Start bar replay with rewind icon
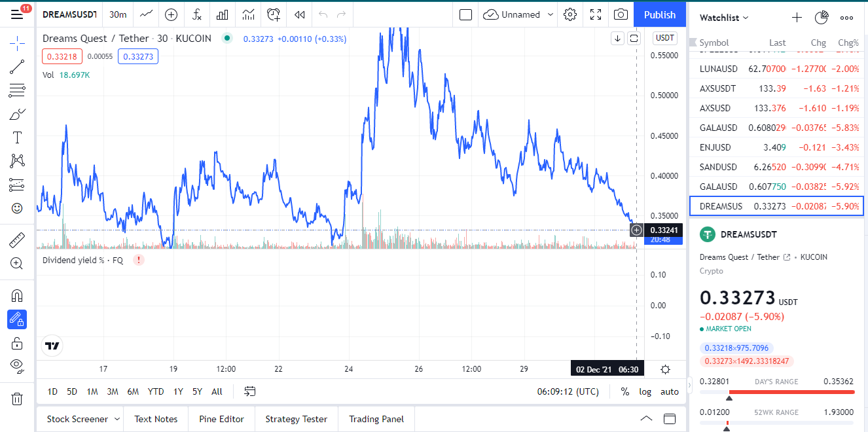The height and width of the screenshot is (432, 868). click(299, 14)
